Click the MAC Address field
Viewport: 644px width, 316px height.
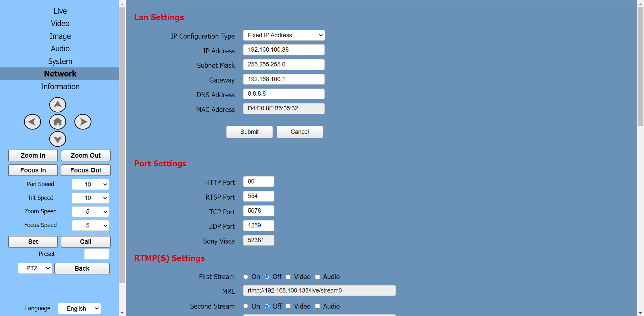pyautogui.click(x=284, y=108)
